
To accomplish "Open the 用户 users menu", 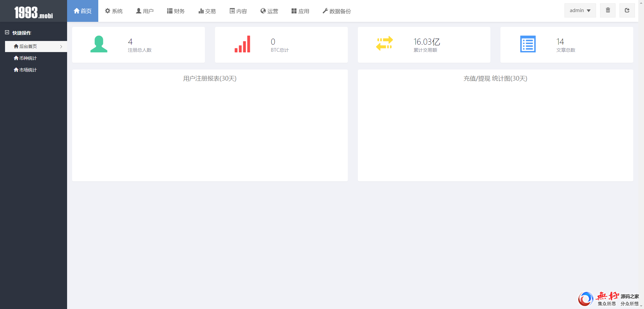I will (145, 11).
